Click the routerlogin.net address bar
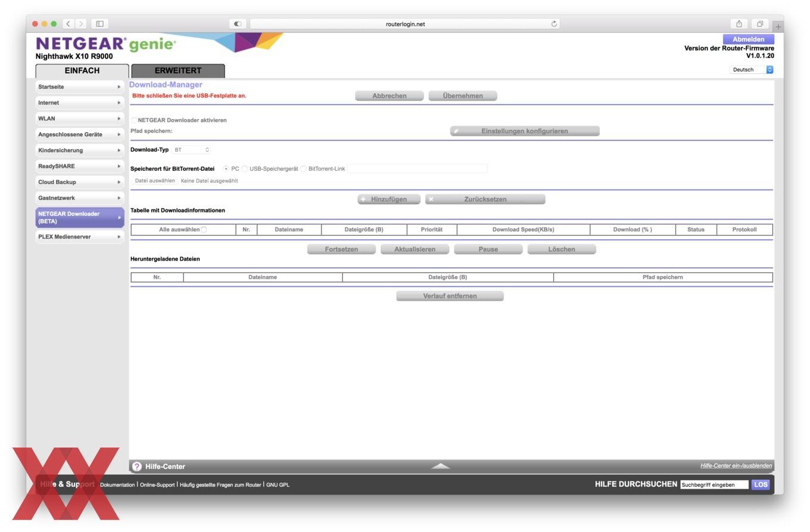810x532 pixels. click(x=405, y=24)
